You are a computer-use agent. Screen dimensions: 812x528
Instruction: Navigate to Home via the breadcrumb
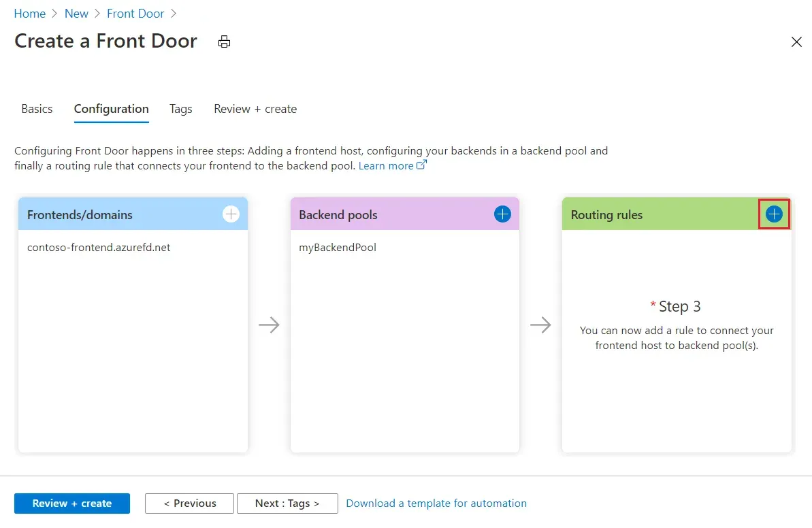(x=30, y=13)
